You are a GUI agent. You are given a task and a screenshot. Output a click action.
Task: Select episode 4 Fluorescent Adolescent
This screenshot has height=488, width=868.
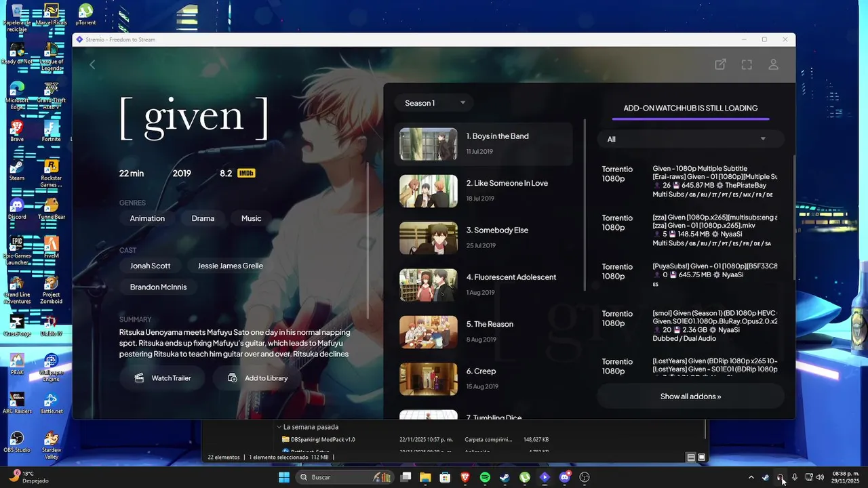point(484,285)
